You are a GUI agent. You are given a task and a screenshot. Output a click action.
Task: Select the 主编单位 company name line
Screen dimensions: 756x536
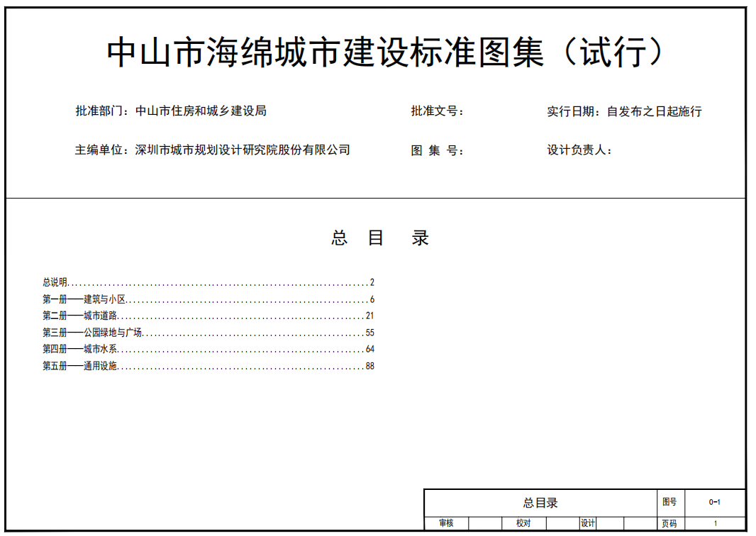[x=212, y=150]
